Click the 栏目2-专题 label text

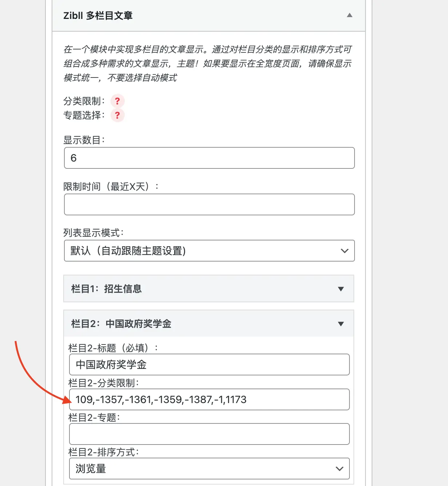tap(94, 418)
